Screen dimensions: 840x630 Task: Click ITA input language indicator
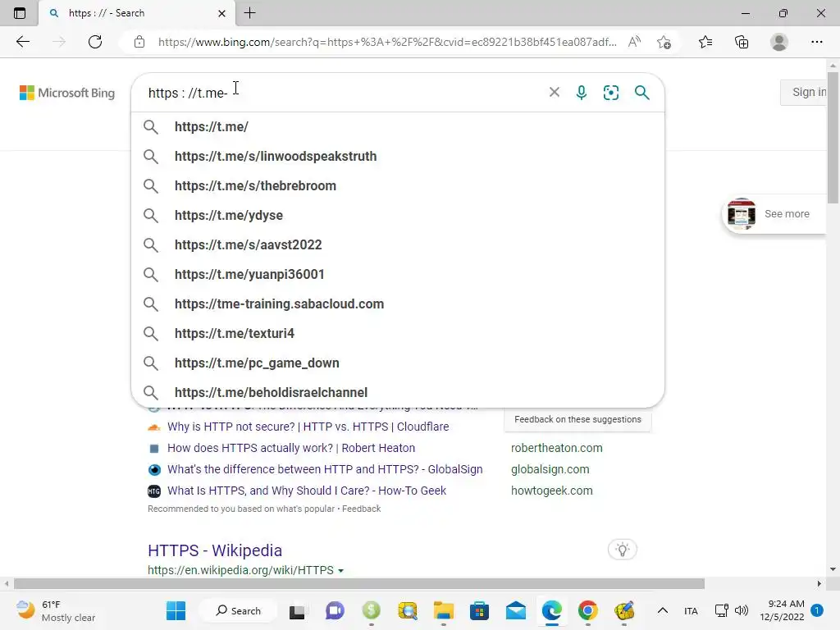(x=691, y=610)
